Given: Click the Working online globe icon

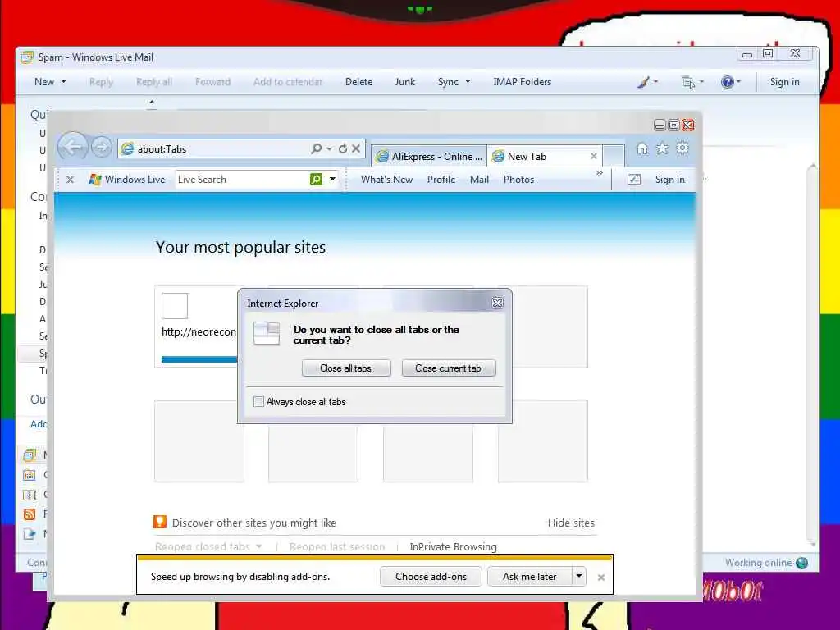Looking at the screenshot, I should 802,563.
